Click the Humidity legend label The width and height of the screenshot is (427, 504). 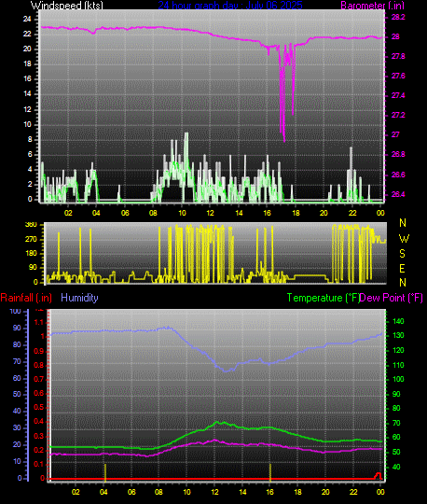pyautogui.click(x=79, y=298)
